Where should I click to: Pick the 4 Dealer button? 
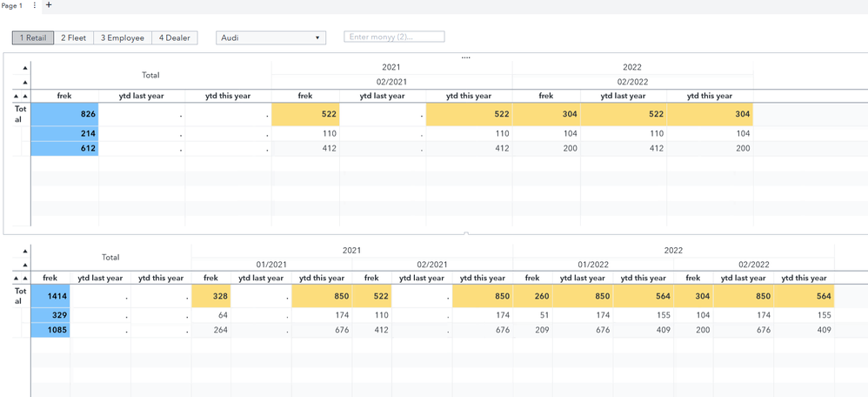tap(174, 37)
